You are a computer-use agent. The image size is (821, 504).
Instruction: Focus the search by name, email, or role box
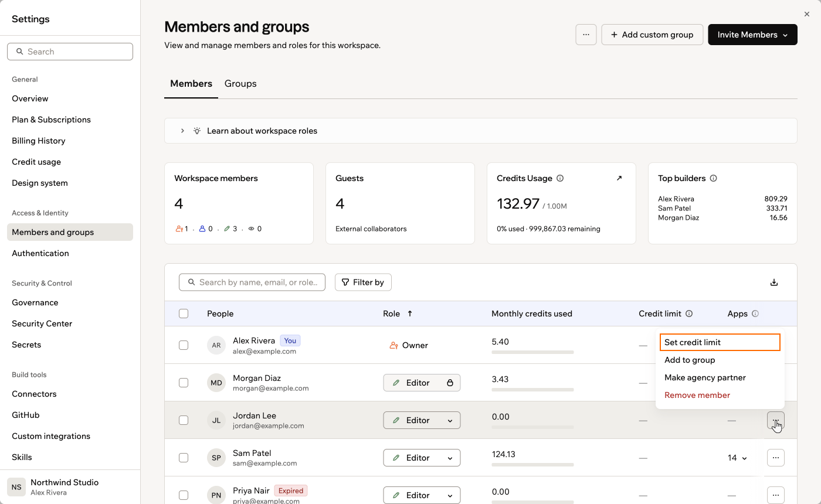[x=252, y=282]
